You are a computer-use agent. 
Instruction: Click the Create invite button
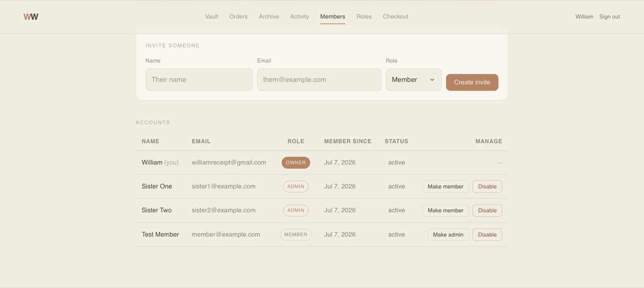(x=472, y=82)
